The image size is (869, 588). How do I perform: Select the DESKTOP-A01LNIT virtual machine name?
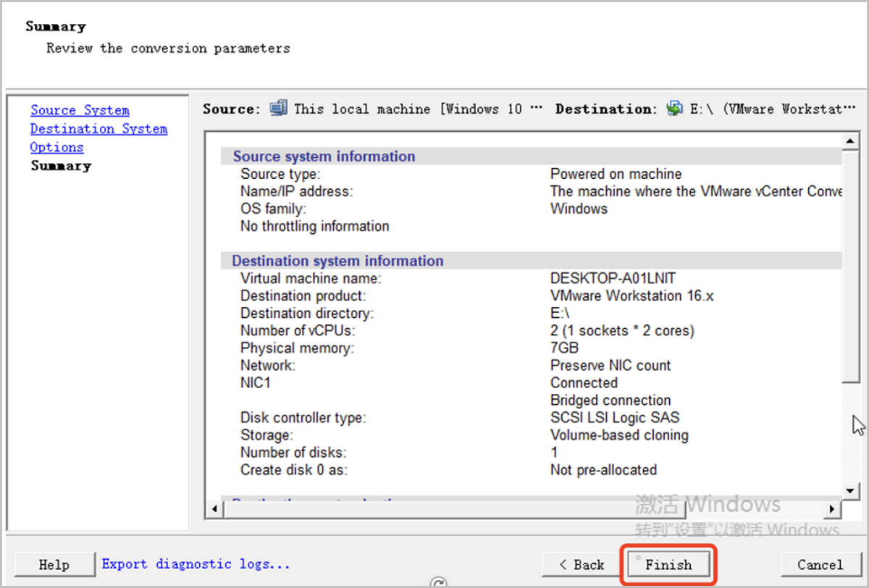(x=613, y=278)
